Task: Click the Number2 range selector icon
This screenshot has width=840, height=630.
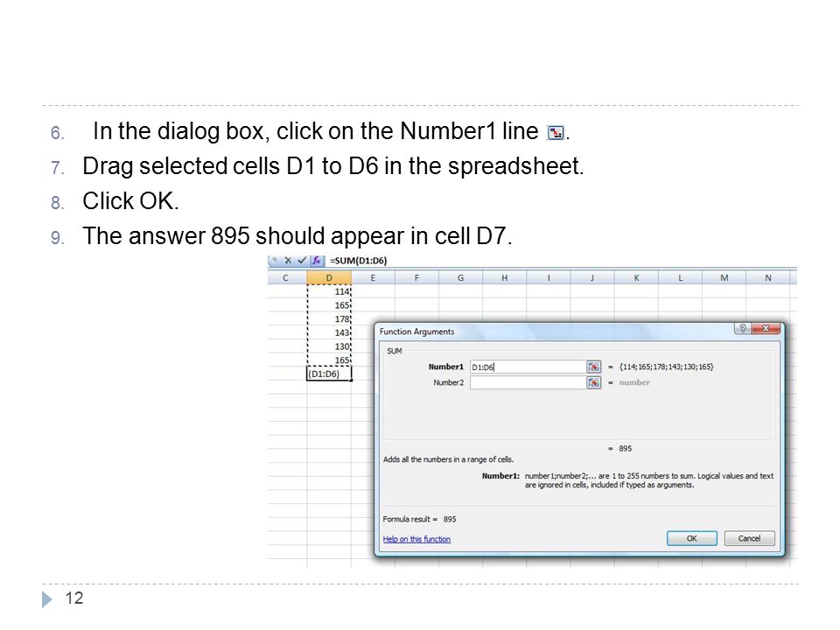Action: pos(593,382)
